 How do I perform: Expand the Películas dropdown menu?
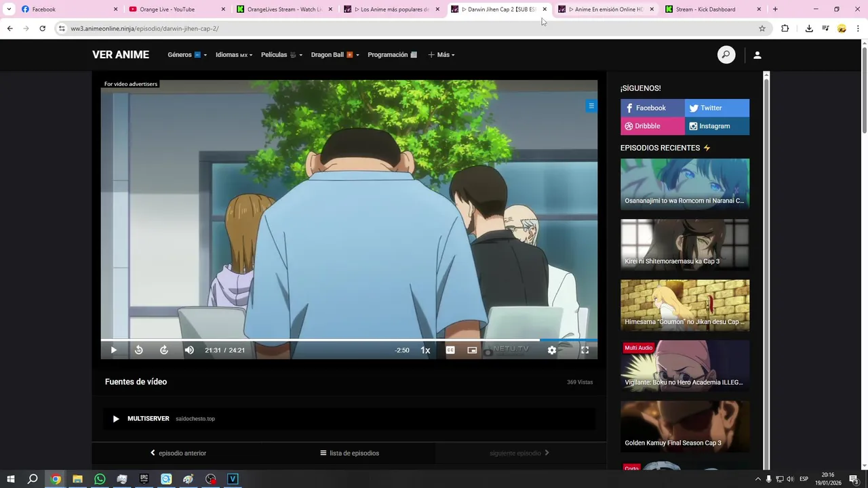[x=281, y=55]
